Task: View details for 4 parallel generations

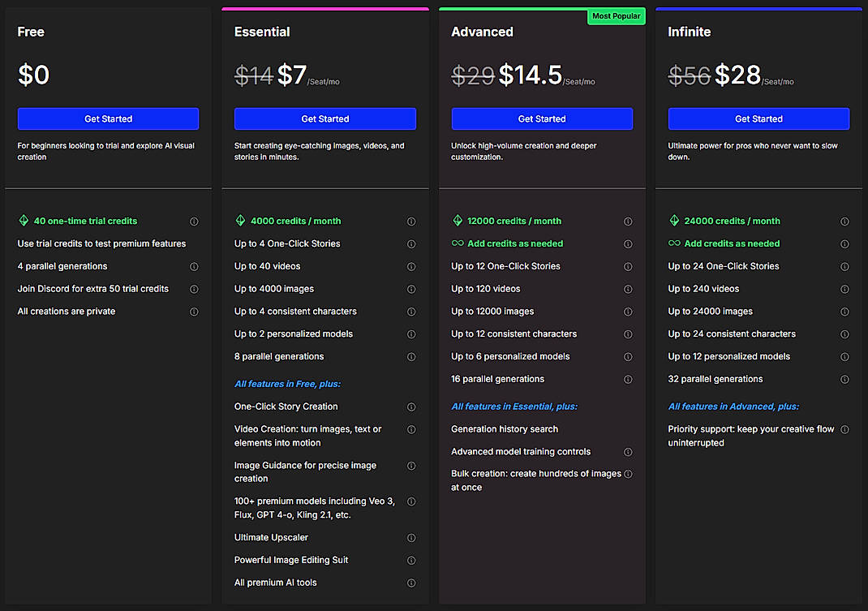Action: point(194,265)
